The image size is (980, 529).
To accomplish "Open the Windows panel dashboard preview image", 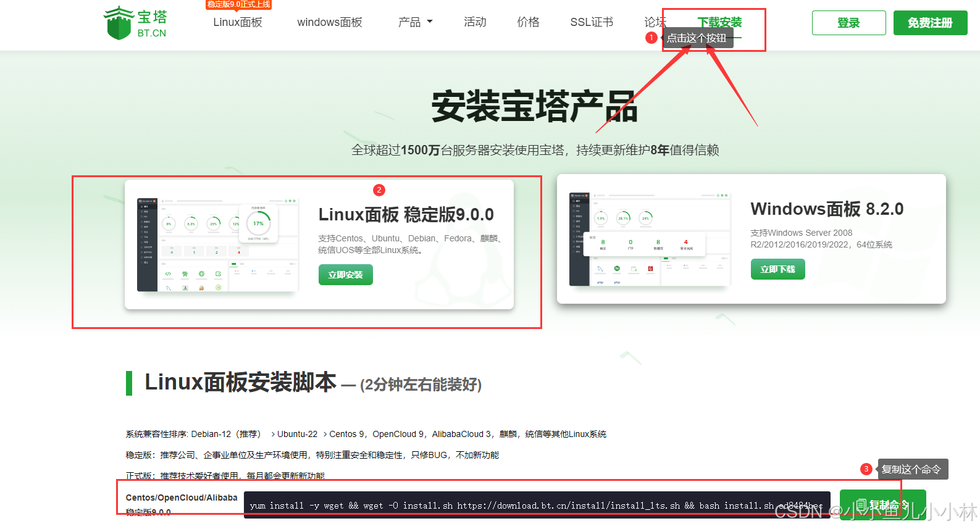I will coord(650,239).
